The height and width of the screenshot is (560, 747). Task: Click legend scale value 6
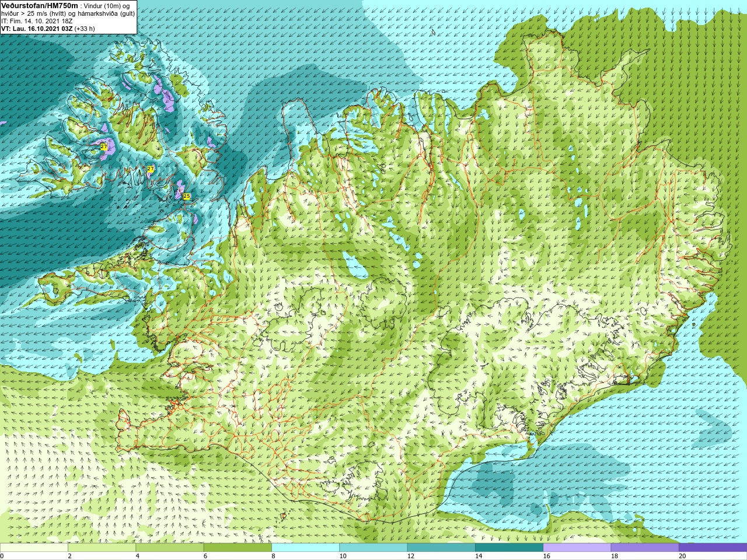click(x=205, y=556)
